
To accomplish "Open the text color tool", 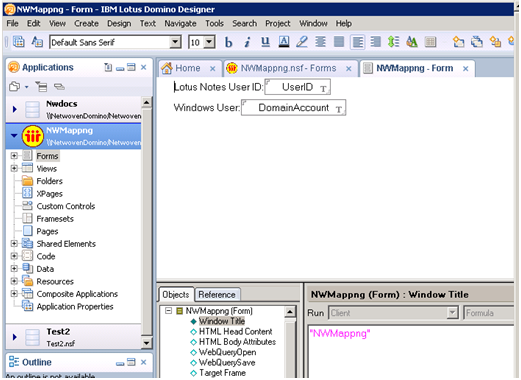I will click(284, 42).
